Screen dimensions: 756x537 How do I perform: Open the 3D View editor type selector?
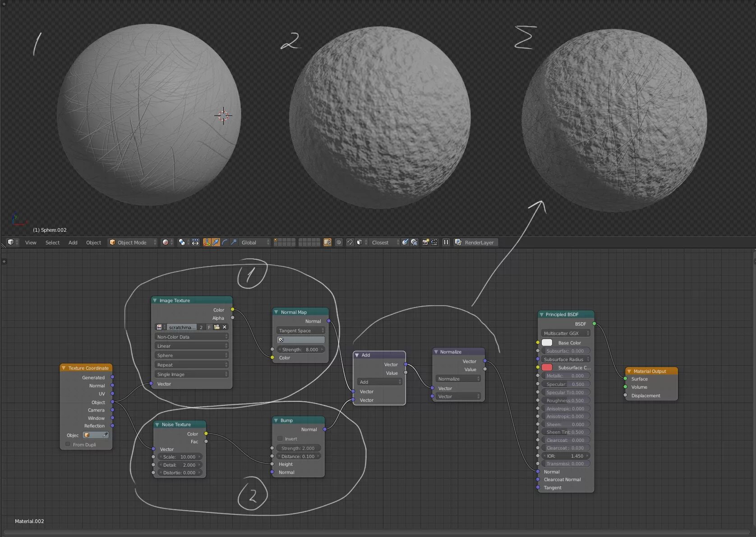pos(13,242)
